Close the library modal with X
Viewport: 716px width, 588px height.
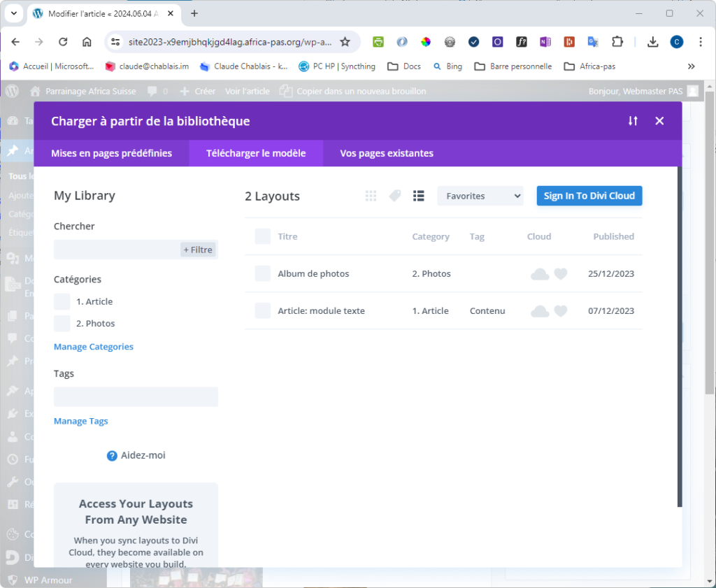(x=659, y=121)
